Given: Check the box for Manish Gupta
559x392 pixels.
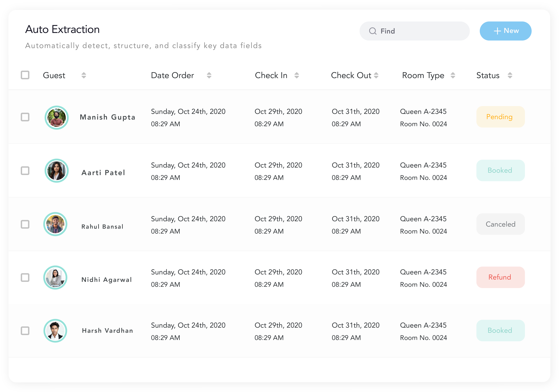Looking at the screenshot, I should pos(25,117).
